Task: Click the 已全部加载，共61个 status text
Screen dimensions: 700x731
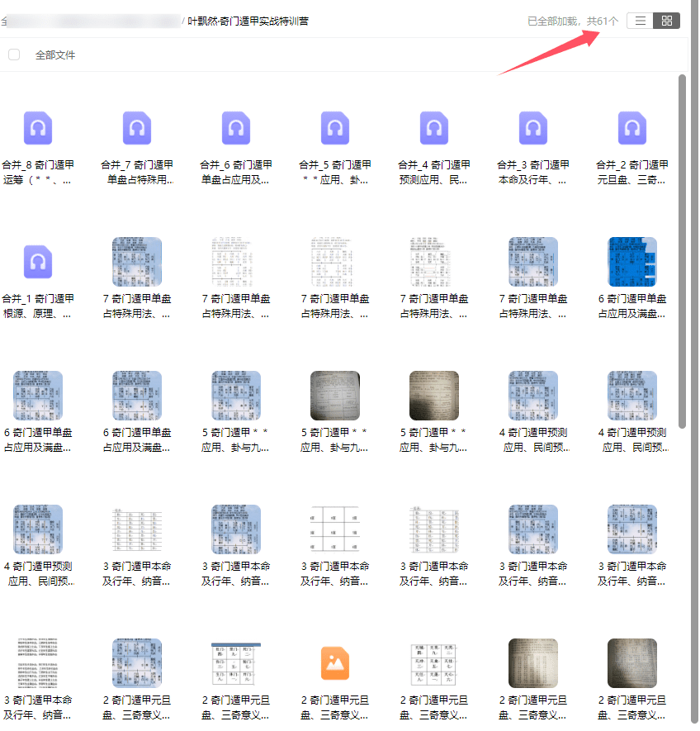Action: click(x=573, y=21)
